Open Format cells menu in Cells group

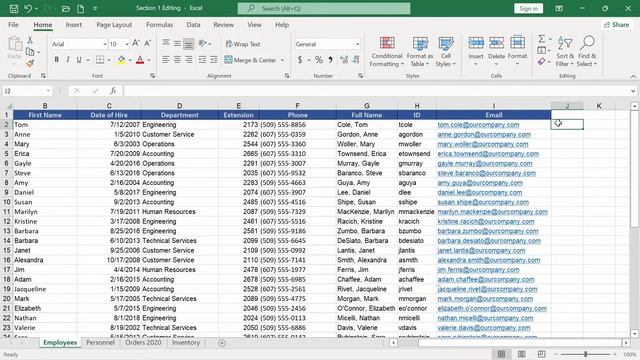click(x=517, y=52)
